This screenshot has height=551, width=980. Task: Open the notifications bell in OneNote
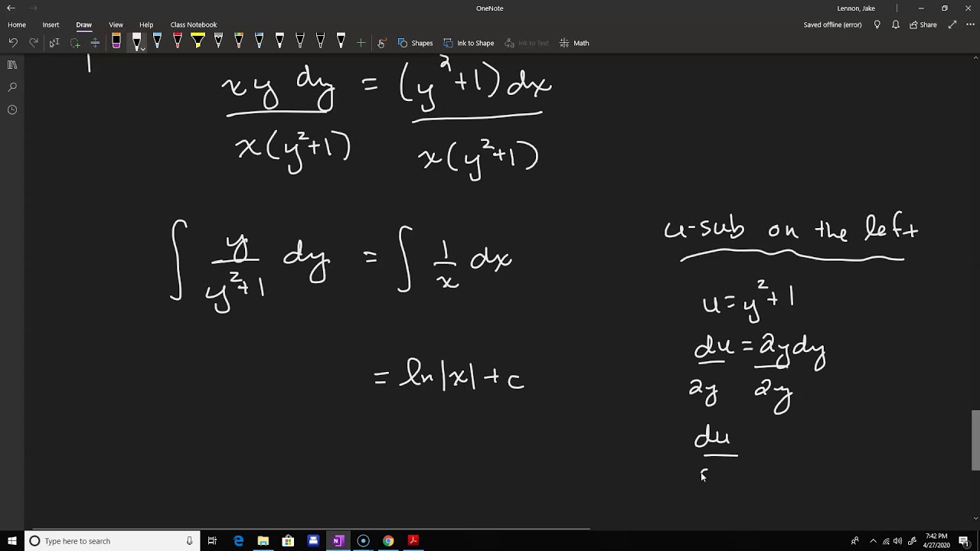tap(895, 24)
